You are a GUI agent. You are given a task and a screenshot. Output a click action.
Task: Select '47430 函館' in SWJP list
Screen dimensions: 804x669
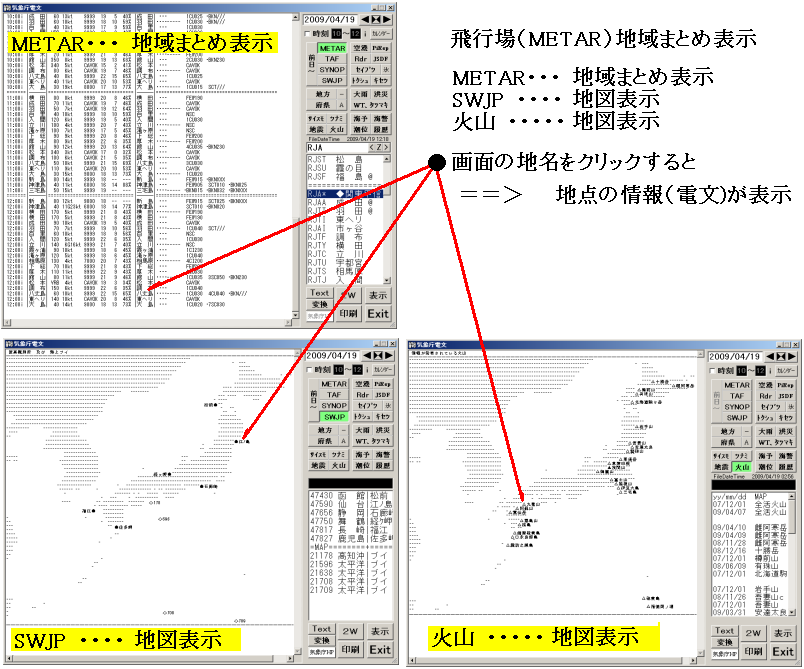click(350, 496)
